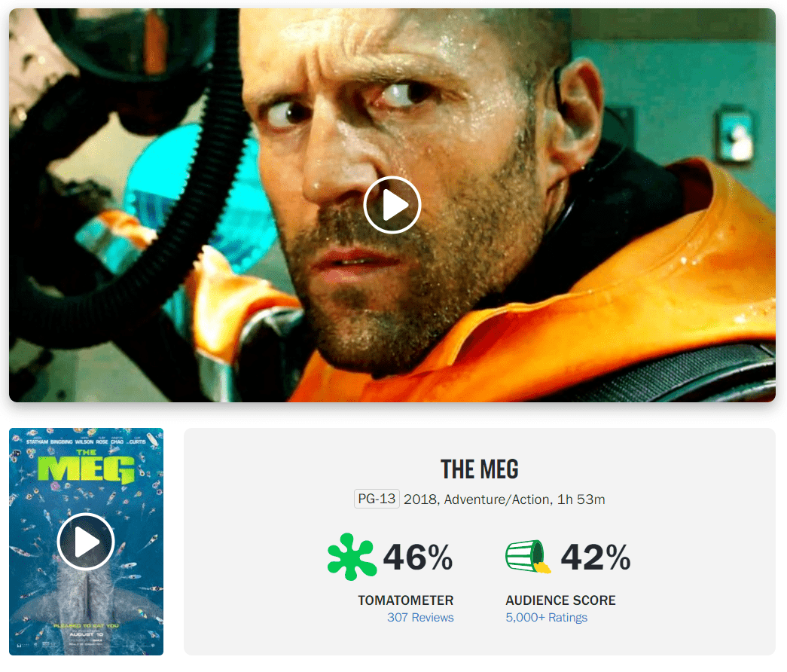Click the Pleased to Eat You tagline
This screenshot has height=672, width=787.
pyautogui.click(x=87, y=626)
